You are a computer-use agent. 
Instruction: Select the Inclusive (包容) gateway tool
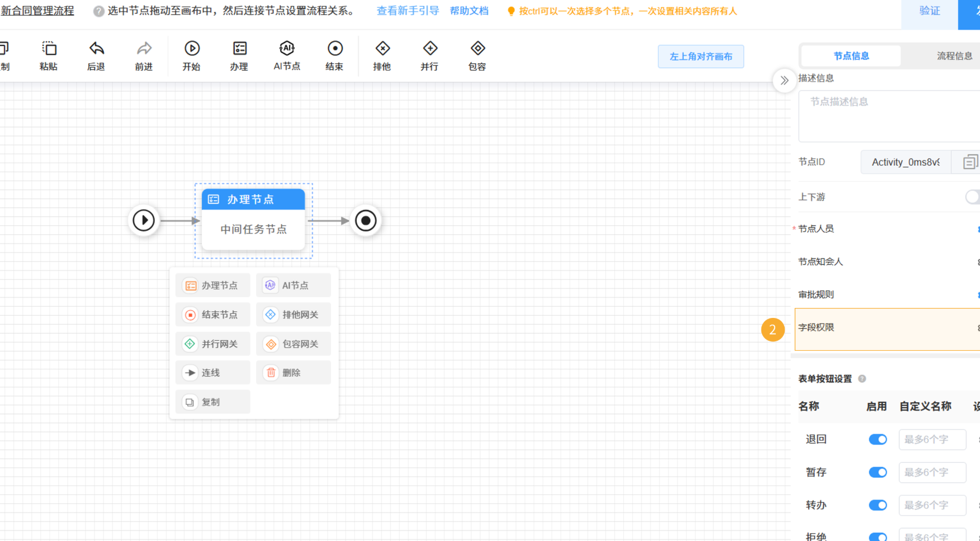click(x=478, y=55)
